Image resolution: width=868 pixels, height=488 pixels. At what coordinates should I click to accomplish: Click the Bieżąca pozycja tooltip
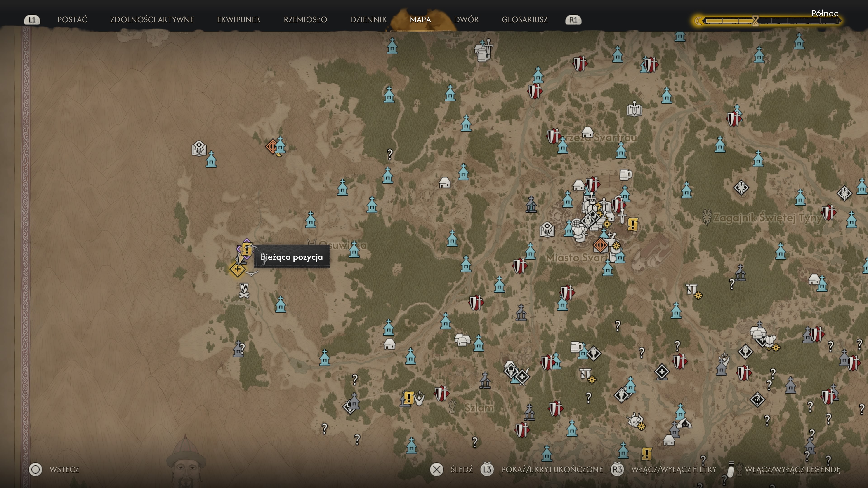click(x=292, y=257)
